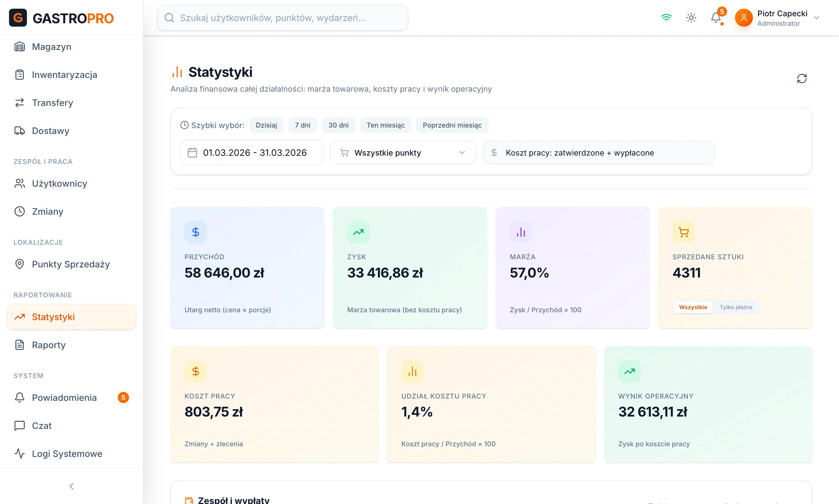Click the Użytkownicy people icon
Image resolution: width=839 pixels, height=504 pixels.
[x=20, y=183]
